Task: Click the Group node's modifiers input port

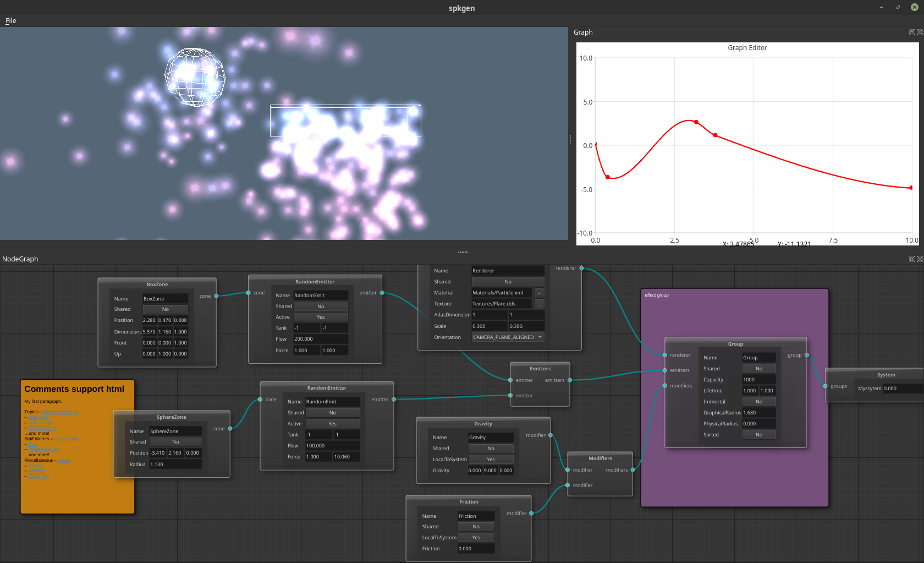Action: pos(665,386)
